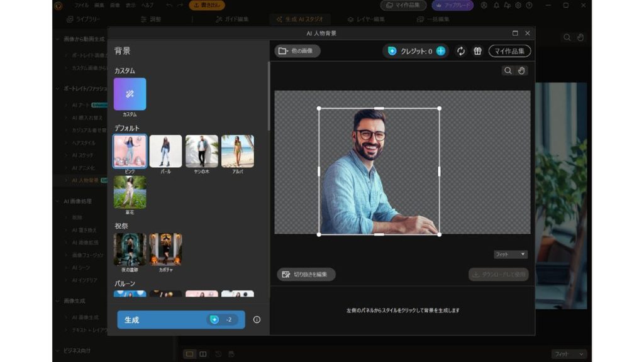Click the カスタム custom background tile
The width and height of the screenshot is (644, 362).
click(x=130, y=94)
